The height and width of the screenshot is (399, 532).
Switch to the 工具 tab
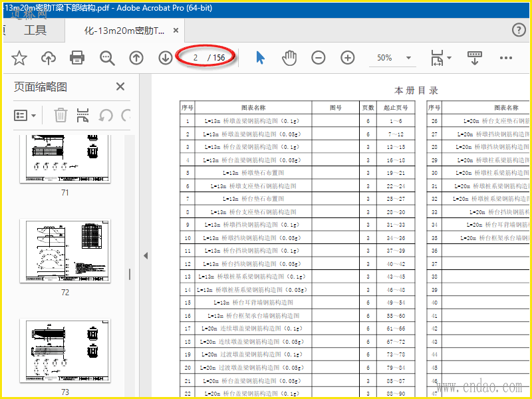[x=35, y=30]
